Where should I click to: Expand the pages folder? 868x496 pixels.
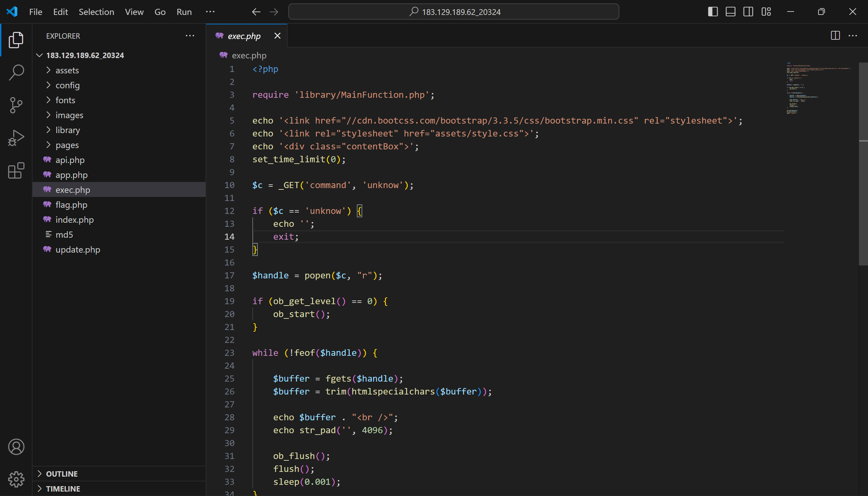[x=119, y=145]
